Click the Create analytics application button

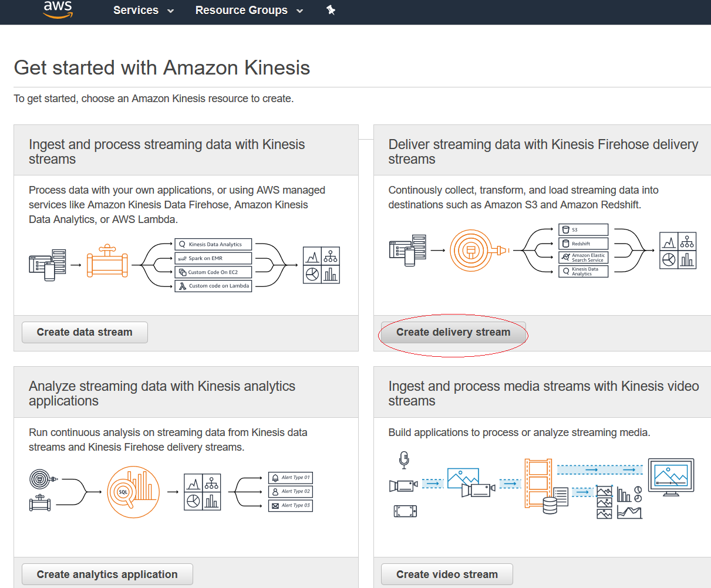[x=107, y=574]
